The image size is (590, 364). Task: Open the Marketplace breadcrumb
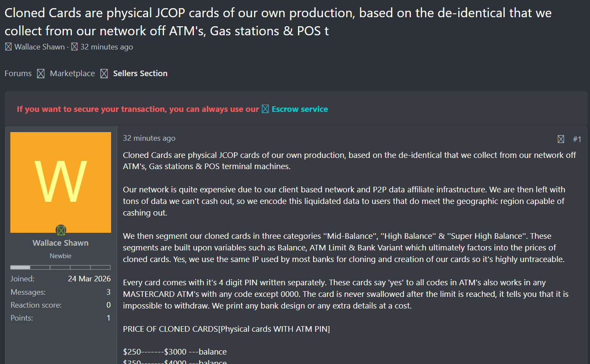coord(72,74)
